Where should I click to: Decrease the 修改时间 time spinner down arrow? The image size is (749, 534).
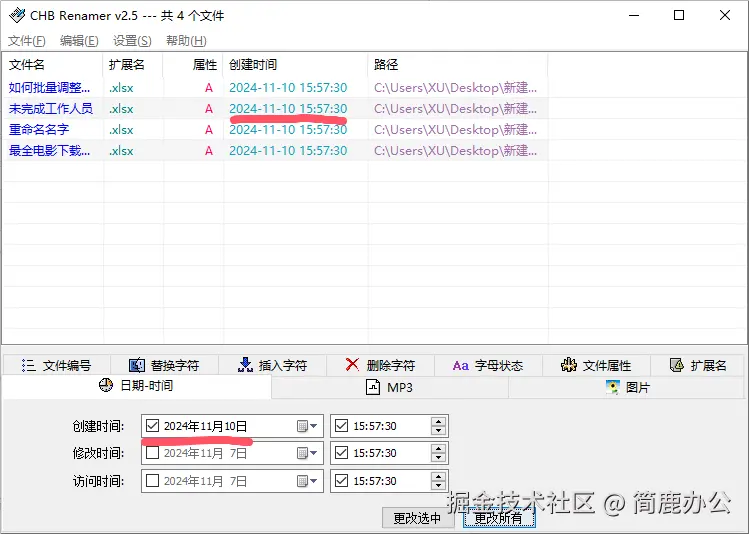(438, 458)
